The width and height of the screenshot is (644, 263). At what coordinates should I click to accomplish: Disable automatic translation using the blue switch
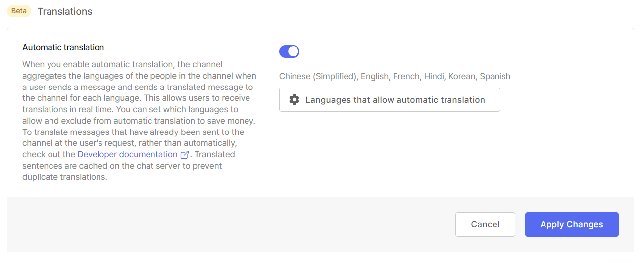tap(289, 51)
